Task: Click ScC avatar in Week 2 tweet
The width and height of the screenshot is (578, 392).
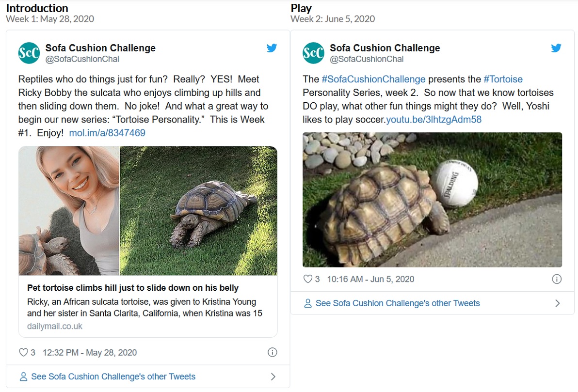Action: tap(313, 53)
